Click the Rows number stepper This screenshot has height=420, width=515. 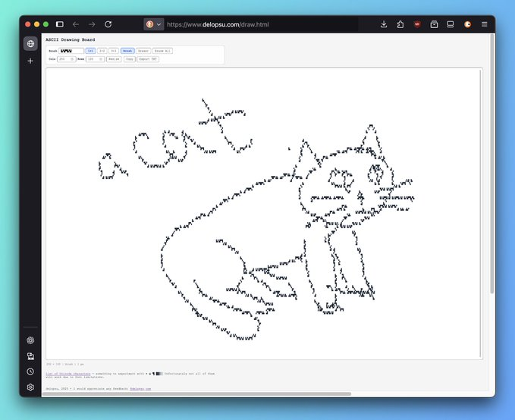click(101, 58)
